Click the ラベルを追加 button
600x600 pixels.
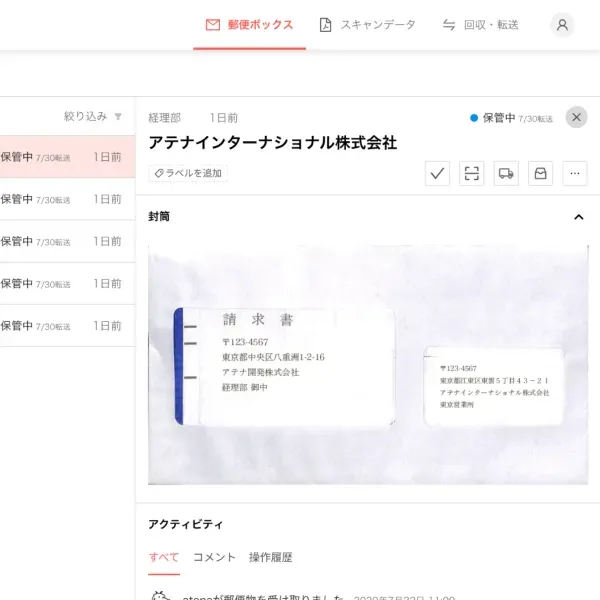coord(188,173)
